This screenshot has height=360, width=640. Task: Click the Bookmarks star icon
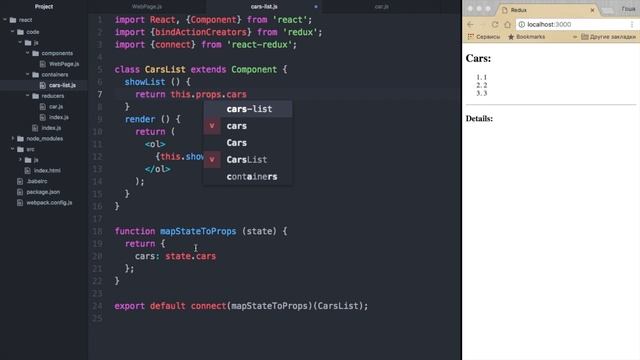[x=511, y=37]
